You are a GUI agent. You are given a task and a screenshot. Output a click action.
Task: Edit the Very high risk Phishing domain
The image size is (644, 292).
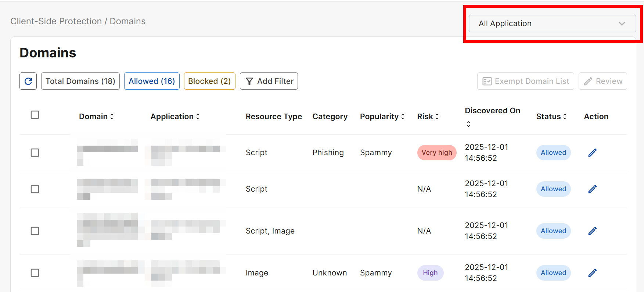coord(592,153)
